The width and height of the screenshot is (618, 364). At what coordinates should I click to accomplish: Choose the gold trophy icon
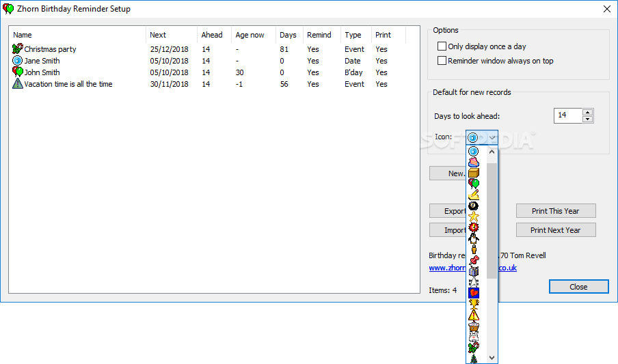(473, 304)
